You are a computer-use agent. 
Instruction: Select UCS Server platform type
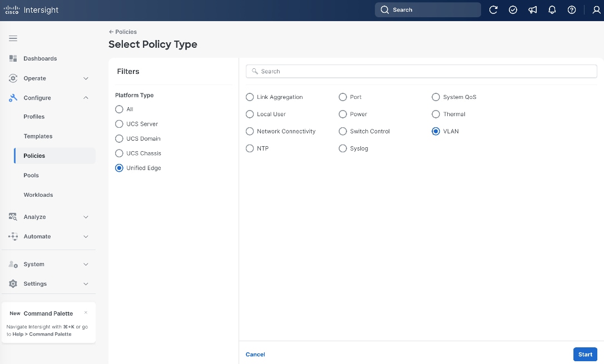pyautogui.click(x=119, y=124)
